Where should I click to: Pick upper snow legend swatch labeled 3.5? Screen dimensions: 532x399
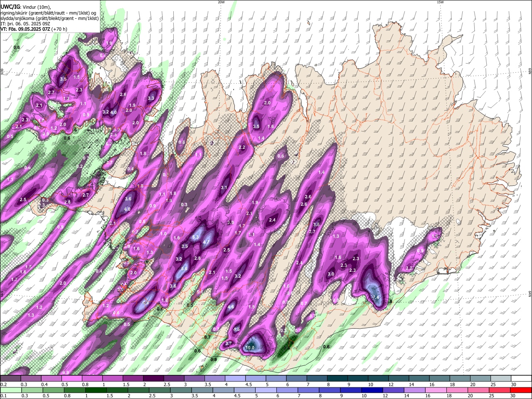[214, 379]
